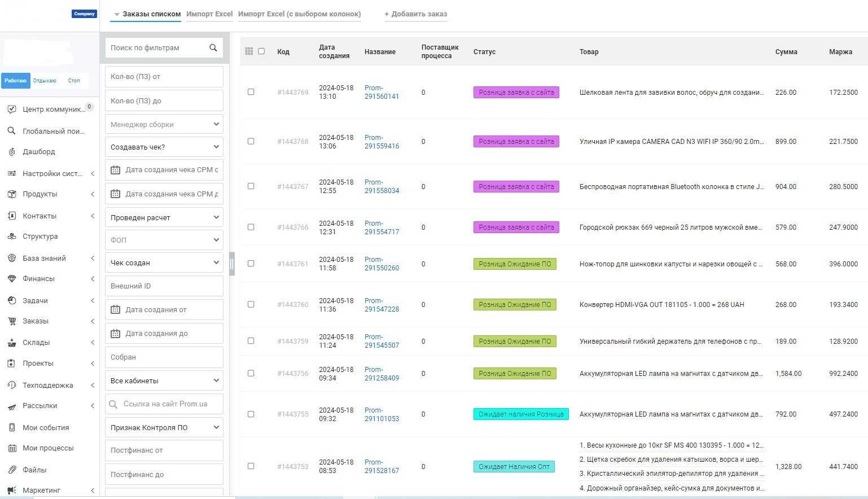Check the box for order #1443761

pyautogui.click(x=251, y=263)
